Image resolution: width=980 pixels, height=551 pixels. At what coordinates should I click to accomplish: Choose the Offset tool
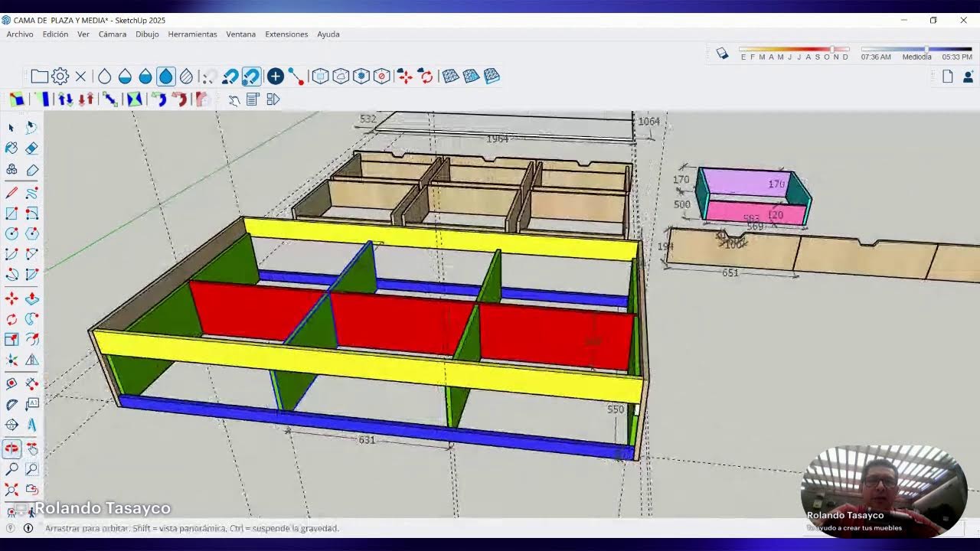pyautogui.click(x=31, y=339)
